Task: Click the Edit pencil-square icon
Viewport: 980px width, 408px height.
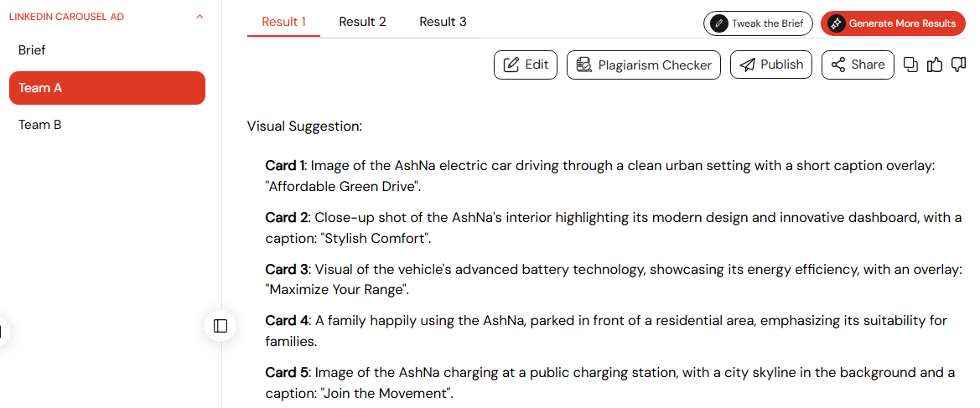Action: pyautogui.click(x=511, y=65)
